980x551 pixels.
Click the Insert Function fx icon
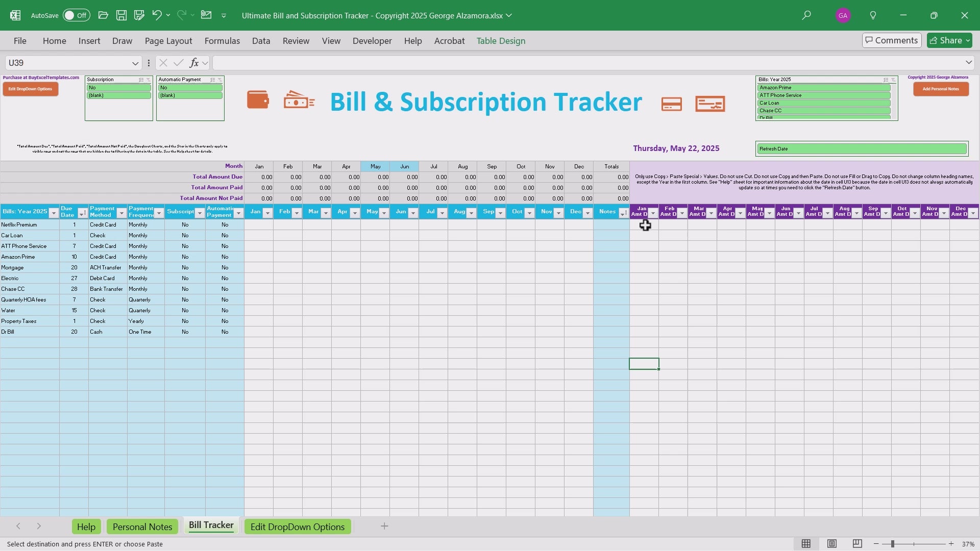click(x=193, y=63)
